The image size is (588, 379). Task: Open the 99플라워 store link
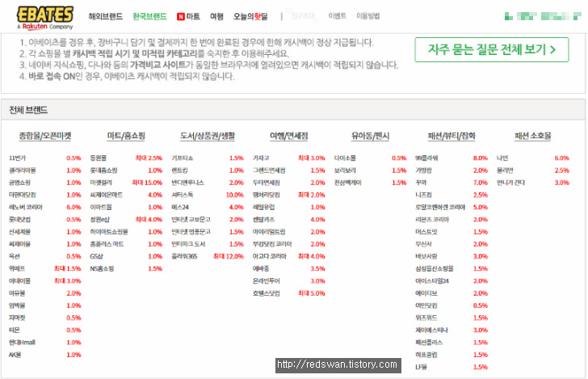(x=427, y=158)
